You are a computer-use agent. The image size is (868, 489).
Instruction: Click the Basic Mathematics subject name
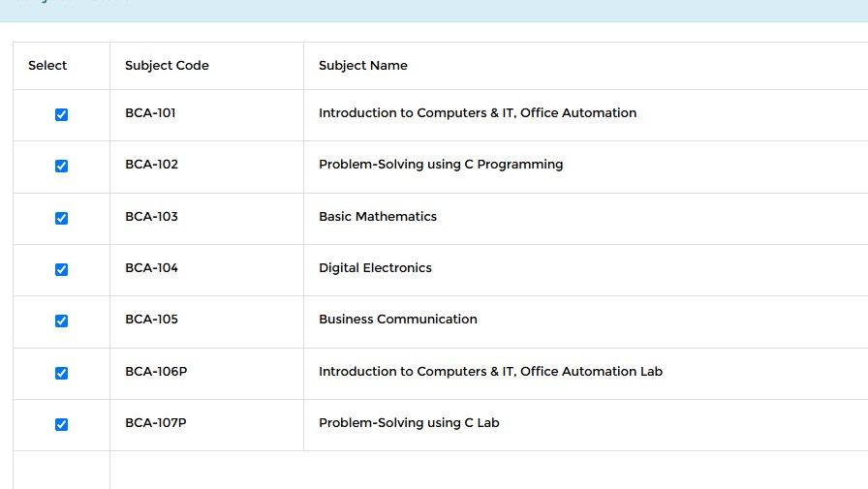(378, 217)
